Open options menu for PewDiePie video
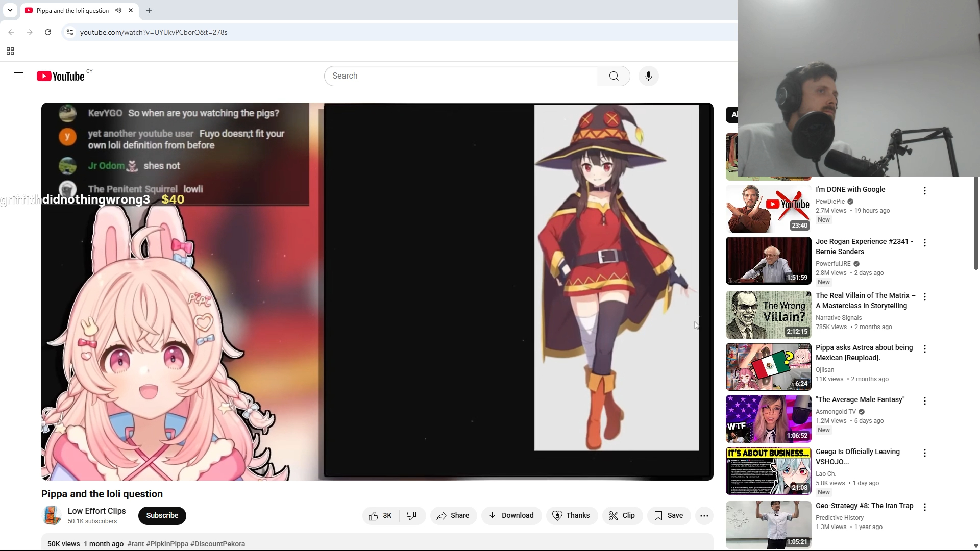Image resolution: width=980 pixels, height=551 pixels. (924, 191)
